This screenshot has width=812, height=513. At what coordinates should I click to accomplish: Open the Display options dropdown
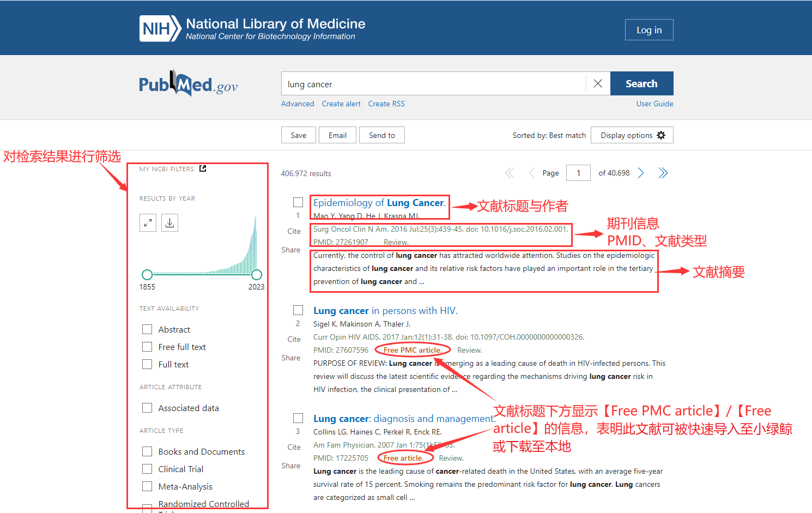coord(632,135)
